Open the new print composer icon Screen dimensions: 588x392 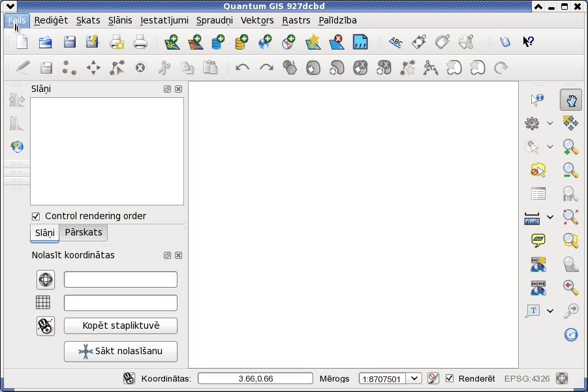click(x=117, y=42)
